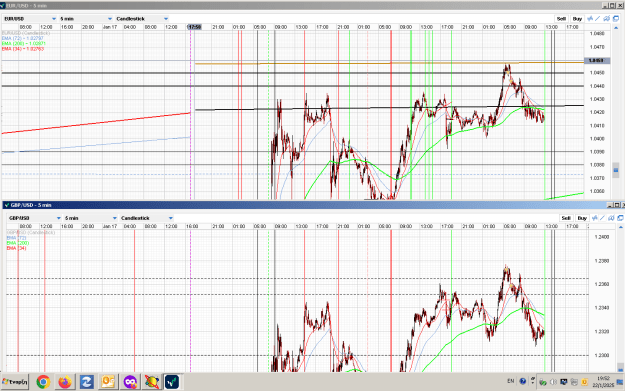Select the EMA (34) indicator label in EUR/USD chart

22,49
